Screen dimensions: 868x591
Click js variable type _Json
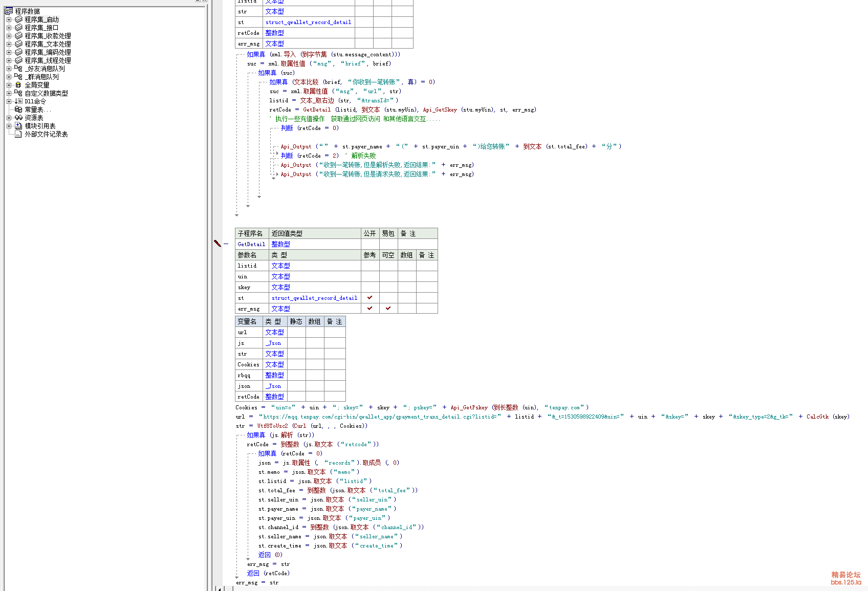(x=273, y=343)
